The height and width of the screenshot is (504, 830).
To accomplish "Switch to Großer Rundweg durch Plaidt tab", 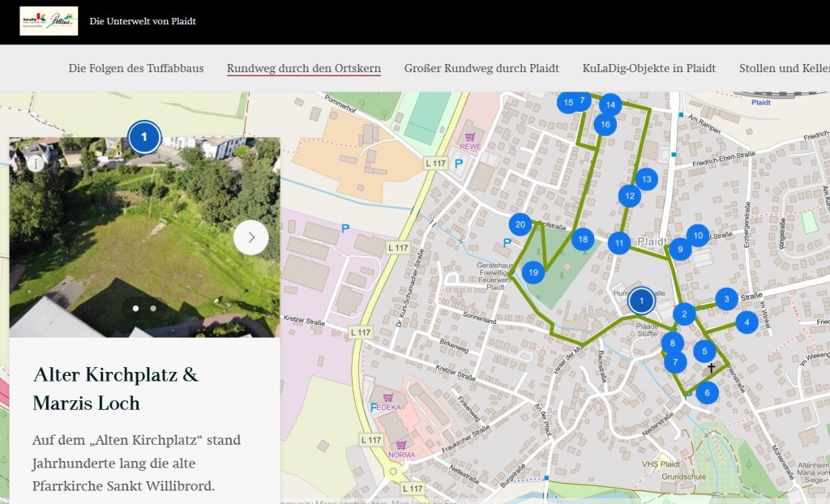I will point(481,68).
